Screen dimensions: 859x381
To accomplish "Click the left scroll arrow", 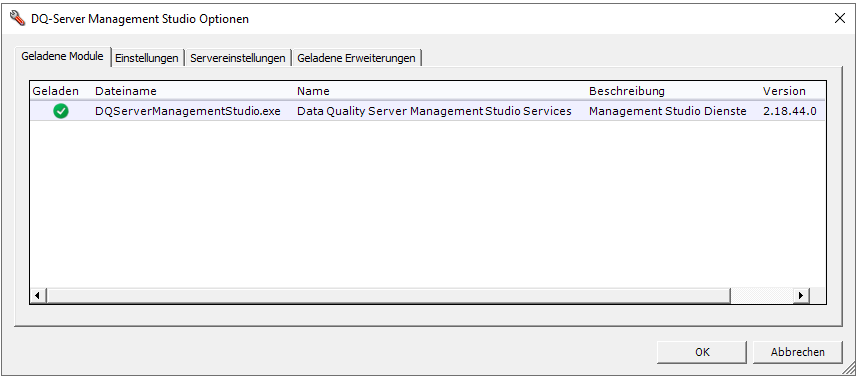I will pyautogui.click(x=38, y=295).
